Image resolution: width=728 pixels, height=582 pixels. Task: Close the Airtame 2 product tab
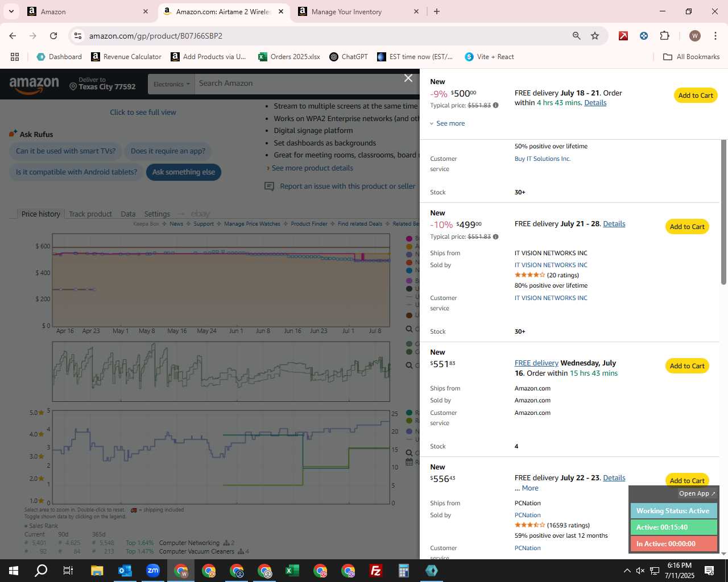280,11
